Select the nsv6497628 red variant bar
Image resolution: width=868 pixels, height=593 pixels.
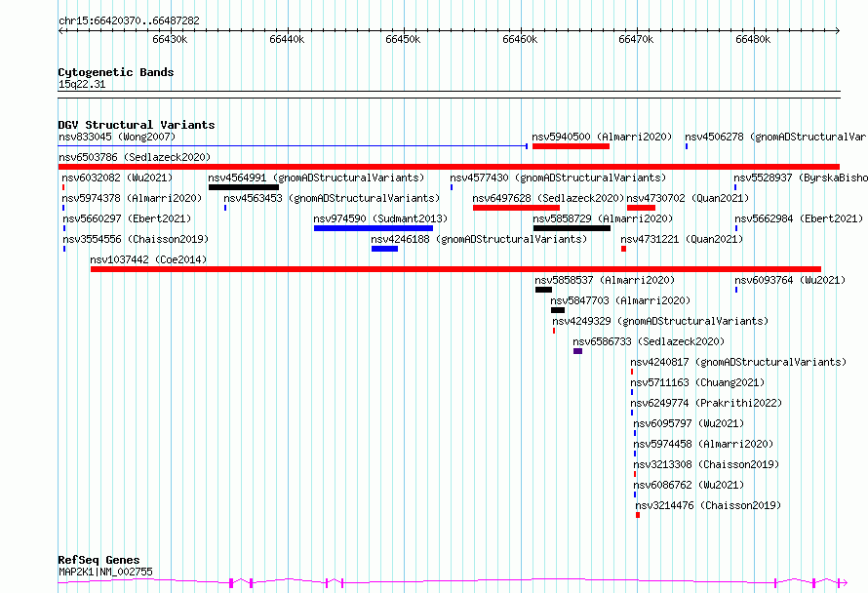coord(516,208)
